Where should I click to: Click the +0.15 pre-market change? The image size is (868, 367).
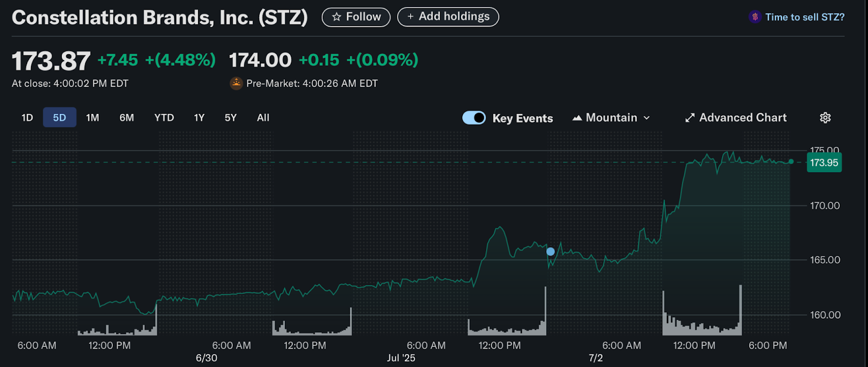[319, 60]
